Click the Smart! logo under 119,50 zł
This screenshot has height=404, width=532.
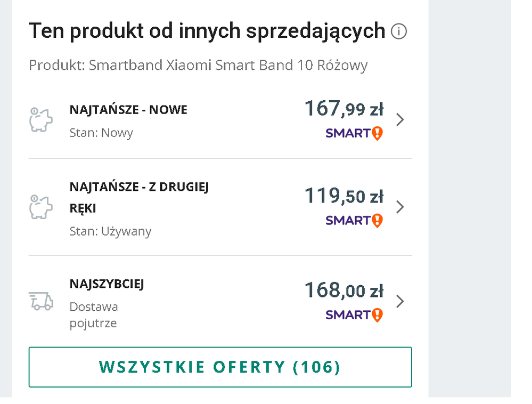tap(354, 220)
